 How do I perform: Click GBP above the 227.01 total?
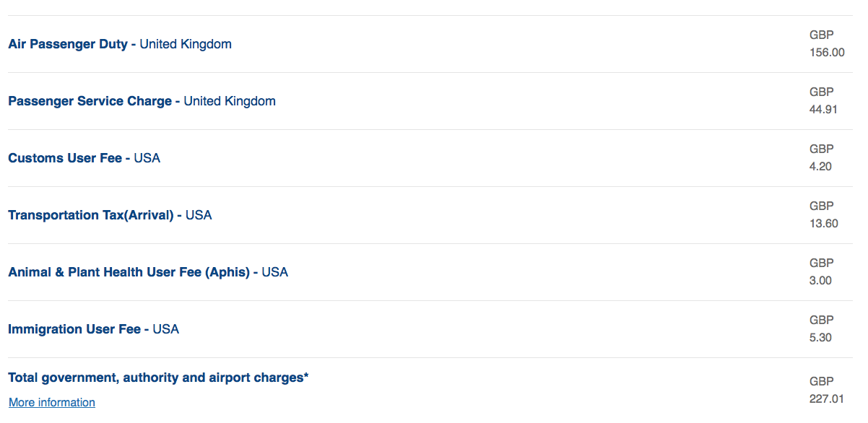821,381
